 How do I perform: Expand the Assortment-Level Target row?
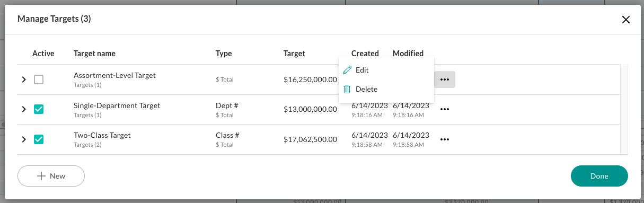pos(23,80)
